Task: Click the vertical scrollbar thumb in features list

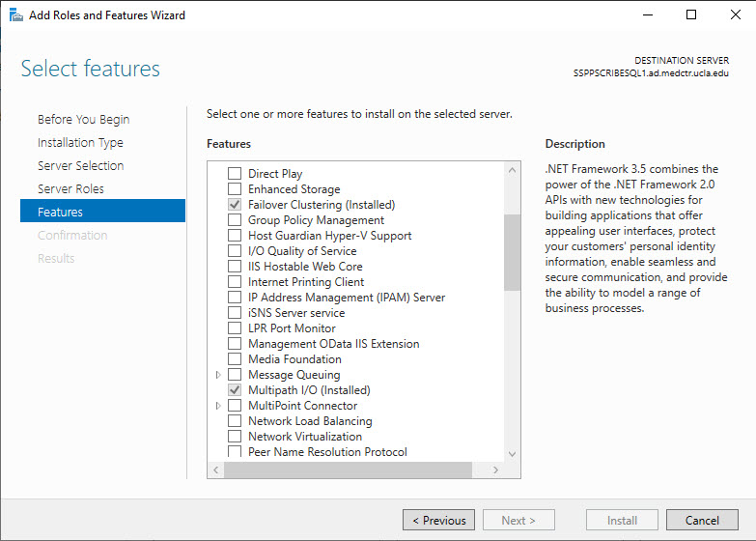Action: [x=512, y=252]
